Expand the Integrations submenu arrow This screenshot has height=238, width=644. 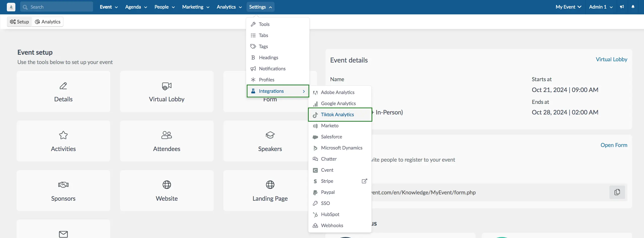[304, 91]
